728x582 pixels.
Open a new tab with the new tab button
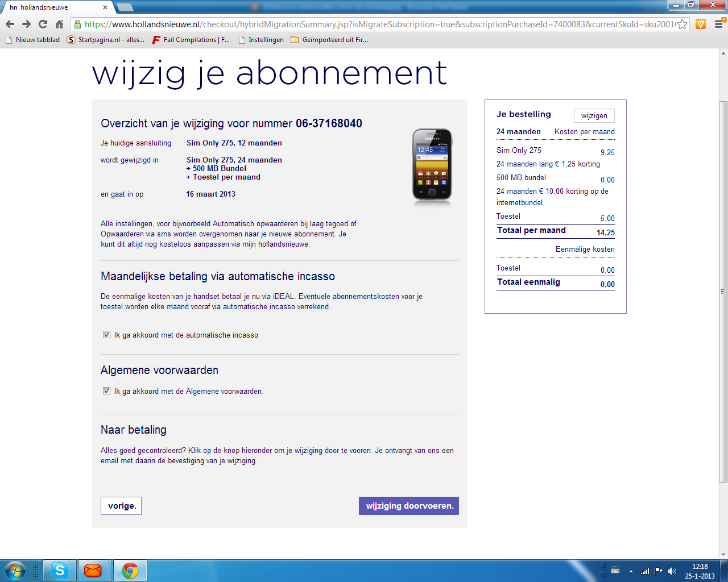pos(125,7)
